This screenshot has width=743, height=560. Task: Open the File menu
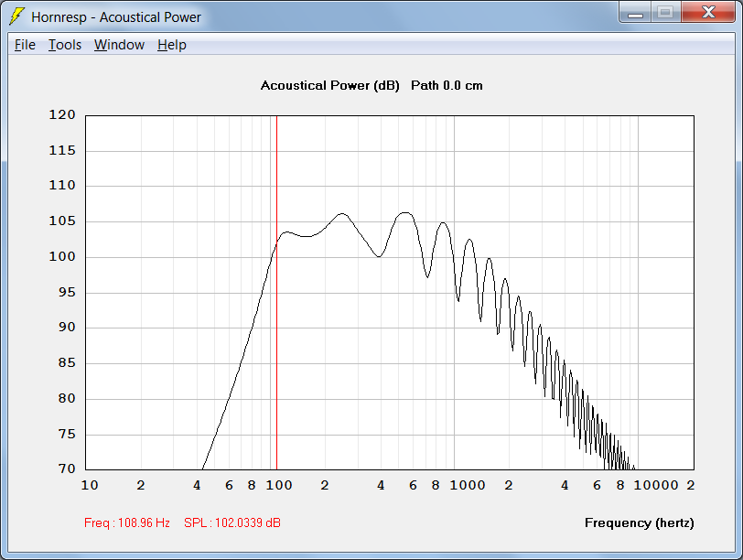(x=25, y=45)
